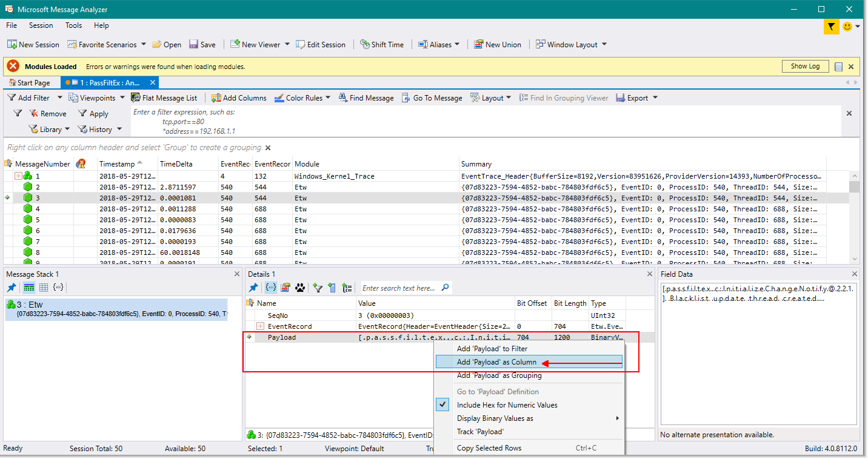Open Display Binary Values as submenu

pyautogui.click(x=529, y=418)
